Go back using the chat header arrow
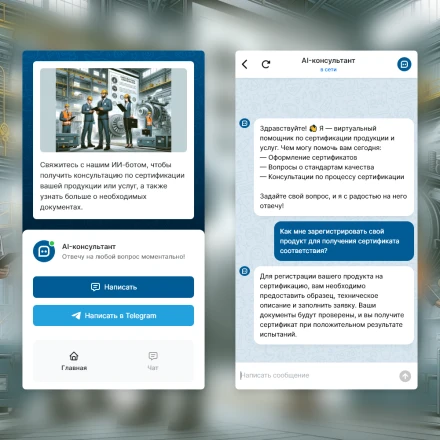This screenshot has width=440, height=440. coord(245,64)
